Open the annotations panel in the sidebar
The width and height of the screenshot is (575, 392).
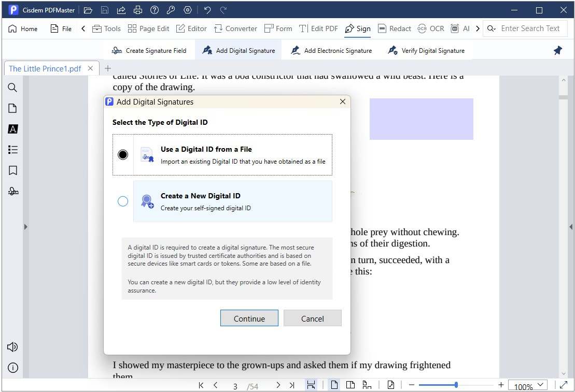[12, 129]
